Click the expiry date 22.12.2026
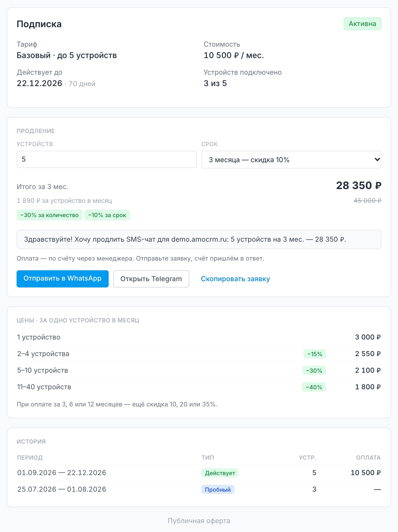This screenshot has width=398, height=532. coord(39,83)
